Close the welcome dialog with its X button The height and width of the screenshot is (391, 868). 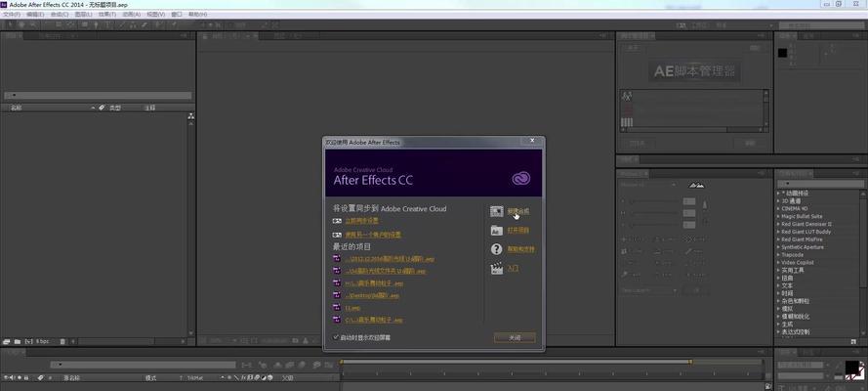point(532,141)
